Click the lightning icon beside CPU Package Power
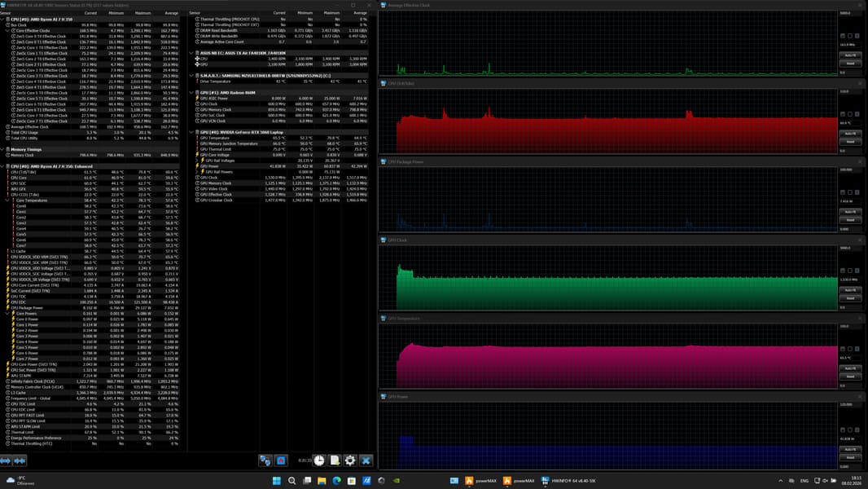 [x=8, y=307]
